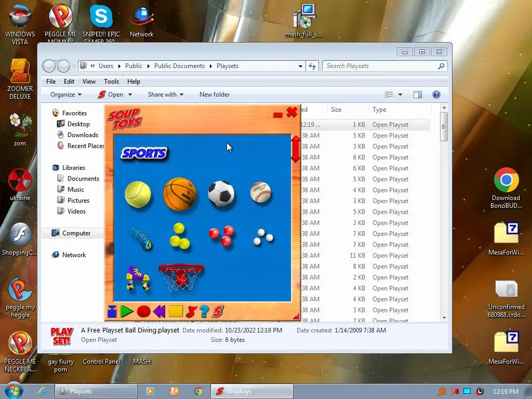This screenshot has height=399, width=532.
Task: Select Music under Libraries
Action: click(x=75, y=189)
